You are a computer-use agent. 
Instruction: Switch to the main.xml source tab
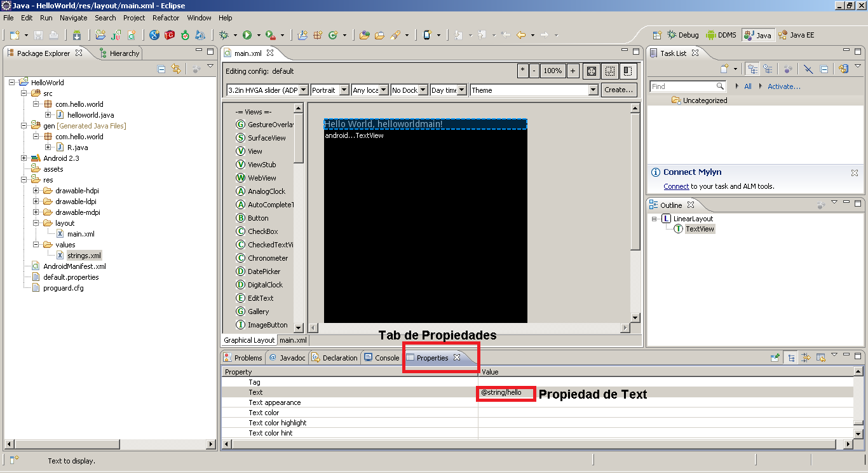293,340
